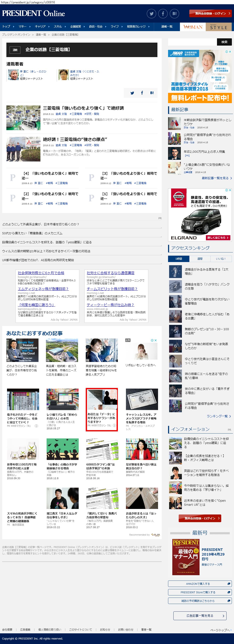
Task: Open recommended article レジ横でバレる「貯められない人」の本性
Action: coord(62,416)
